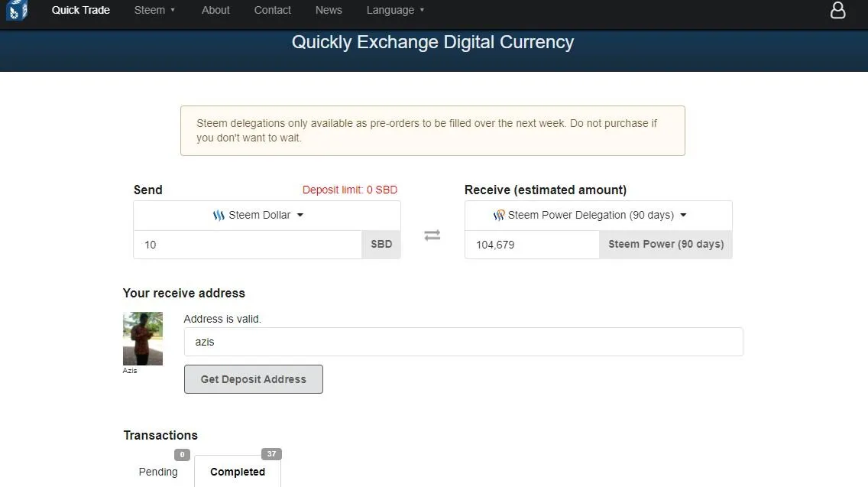Click the SBD currency unit label
Image resolution: width=868 pixels, height=487 pixels.
tap(381, 245)
